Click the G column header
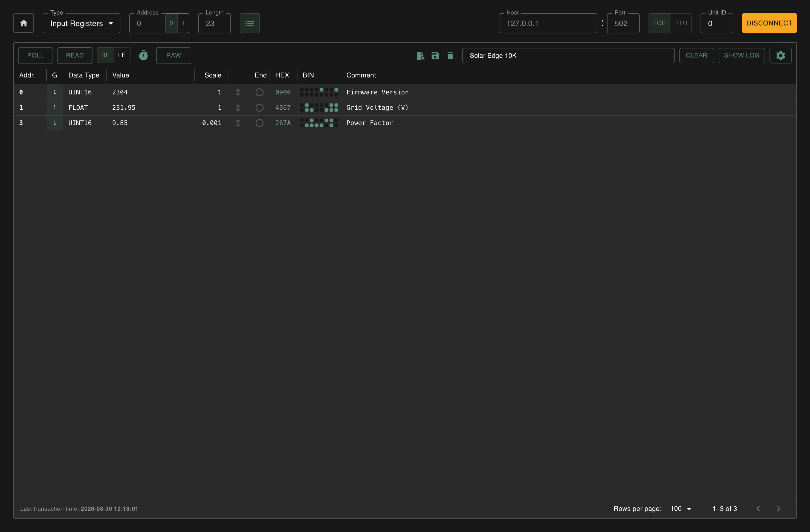Image resolution: width=810 pixels, height=532 pixels. [x=54, y=75]
